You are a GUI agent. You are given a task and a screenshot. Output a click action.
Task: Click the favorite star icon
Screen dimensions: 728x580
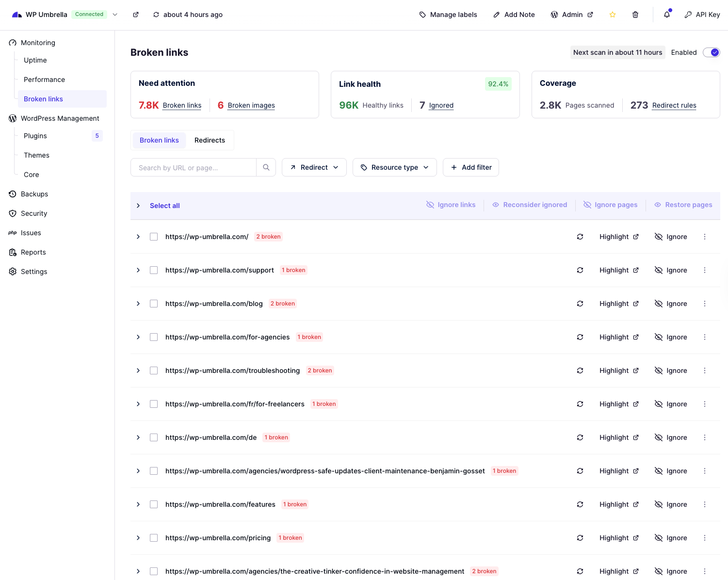point(613,15)
